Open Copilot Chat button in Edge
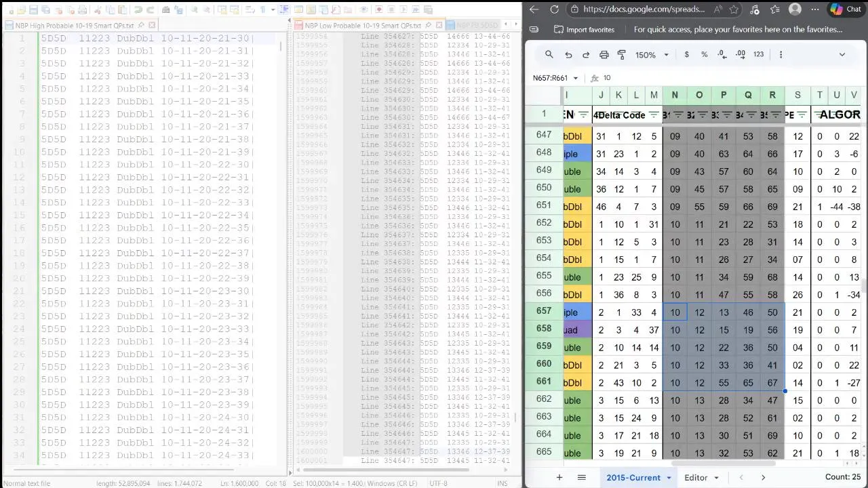Viewport: 868px width, 488px height. click(x=845, y=9)
